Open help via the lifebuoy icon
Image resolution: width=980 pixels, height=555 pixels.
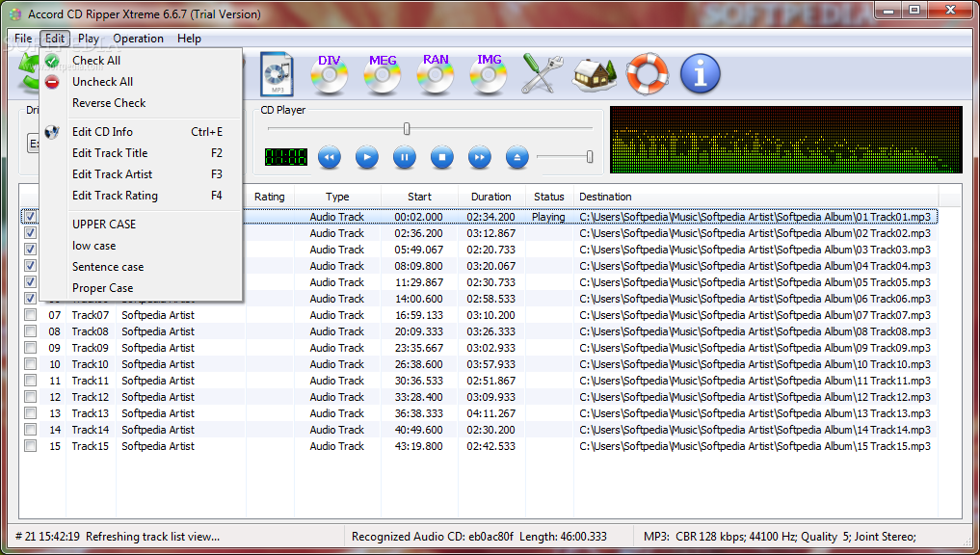click(648, 74)
